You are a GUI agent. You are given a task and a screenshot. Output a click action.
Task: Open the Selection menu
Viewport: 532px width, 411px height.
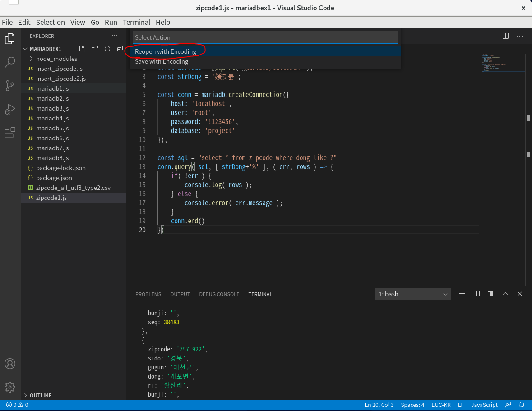tap(50, 23)
